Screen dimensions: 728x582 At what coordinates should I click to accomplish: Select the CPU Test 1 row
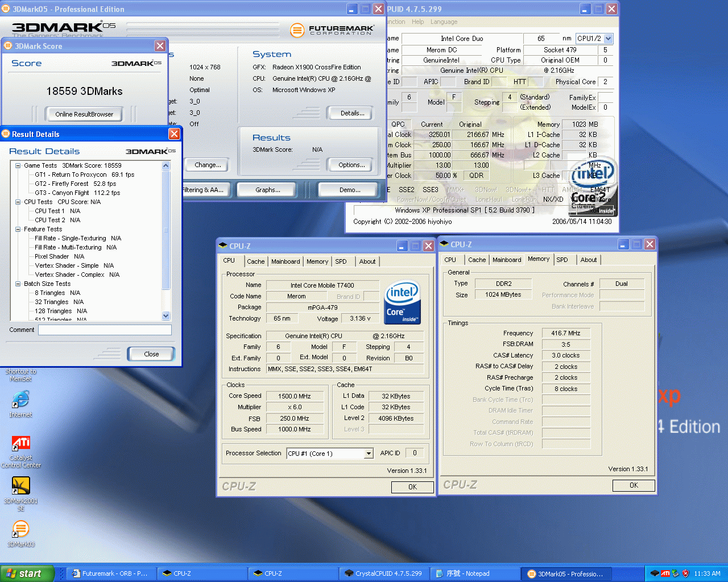coord(57,211)
